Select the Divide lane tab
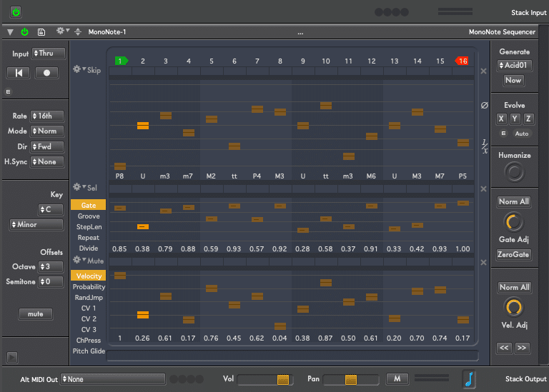 (x=88, y=248)
